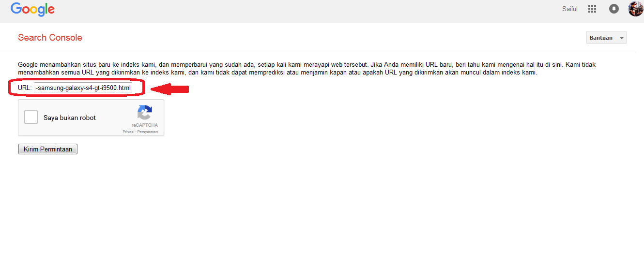Click the 'Saya bukan robot' label text
Image resolution: width=644 pixels, height=269 pixels.
[x=70, y=118]
